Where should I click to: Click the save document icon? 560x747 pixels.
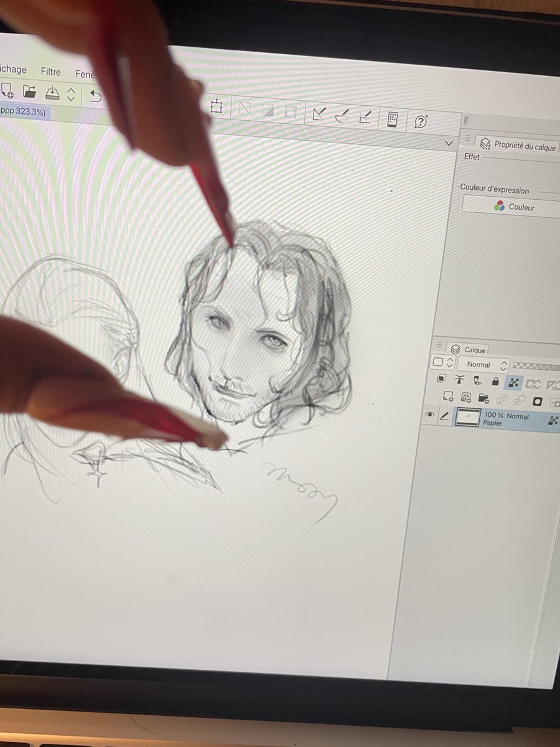pos(53,93)
